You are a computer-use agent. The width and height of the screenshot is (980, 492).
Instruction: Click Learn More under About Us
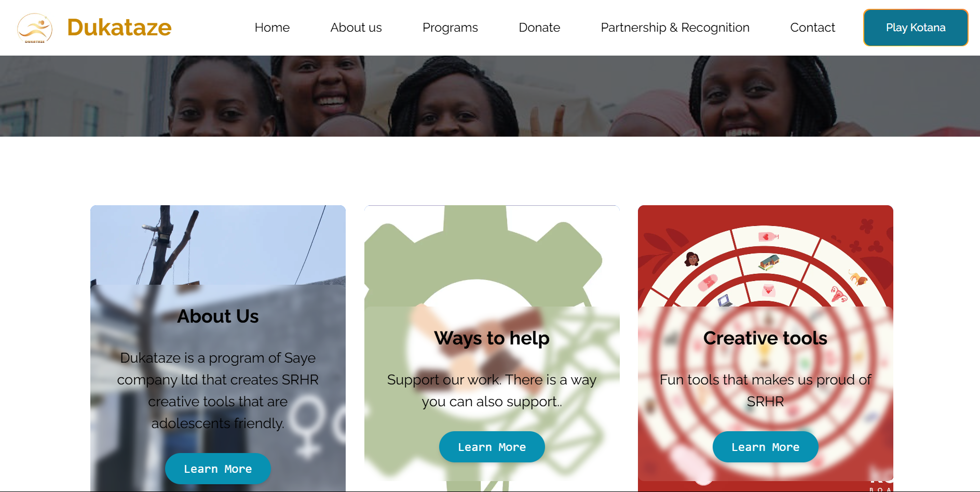click(218, 469)
